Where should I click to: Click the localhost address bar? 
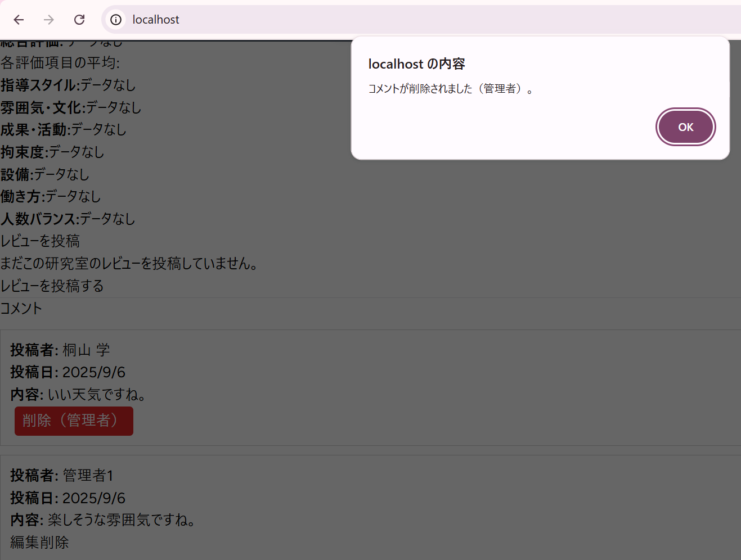tap(422, 20)
